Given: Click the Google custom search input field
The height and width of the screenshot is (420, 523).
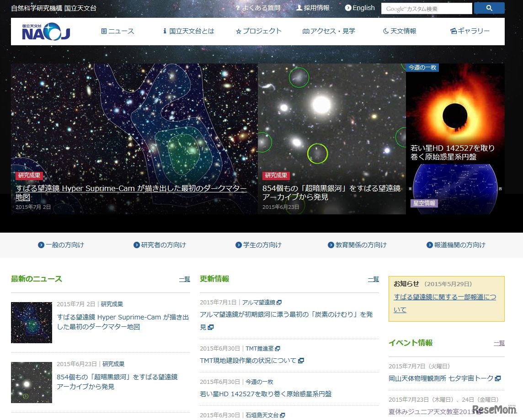Looking at the screenshot, I should click(427, 8).
